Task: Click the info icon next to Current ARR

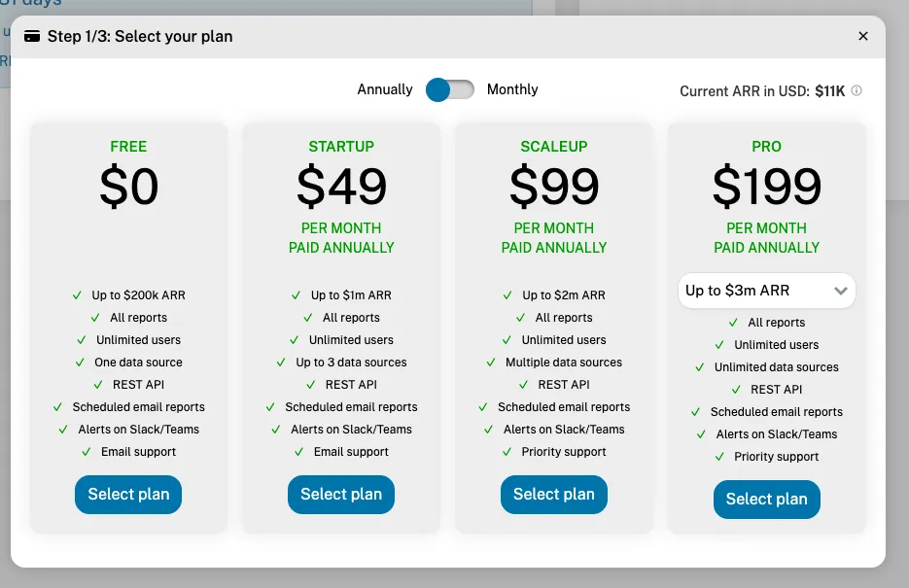Action: coord(856,90)
